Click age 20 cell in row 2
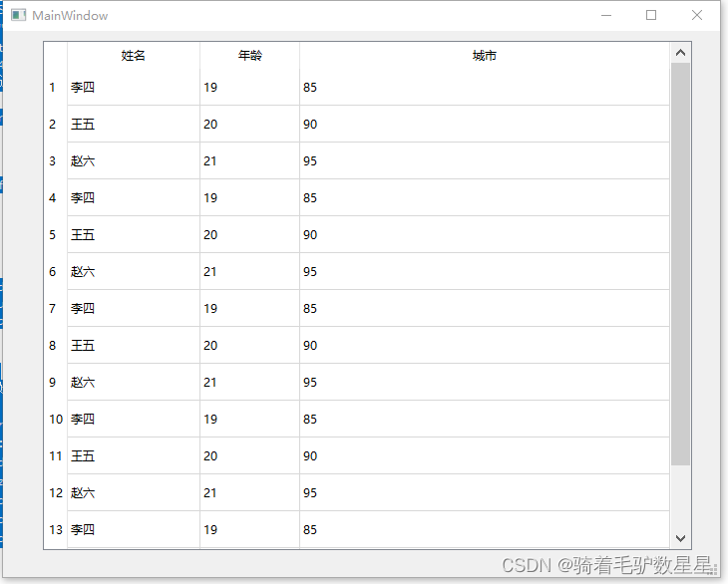Viewport: 728px width, 584px height. (249, 124)
